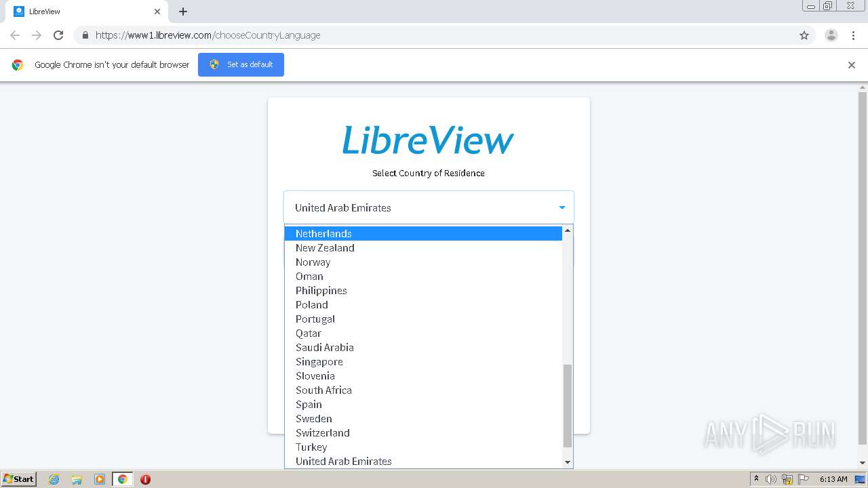Click the dropdown list scroll down arrow
Viewport: 868px width, 488px height.
tap(568, 462)
